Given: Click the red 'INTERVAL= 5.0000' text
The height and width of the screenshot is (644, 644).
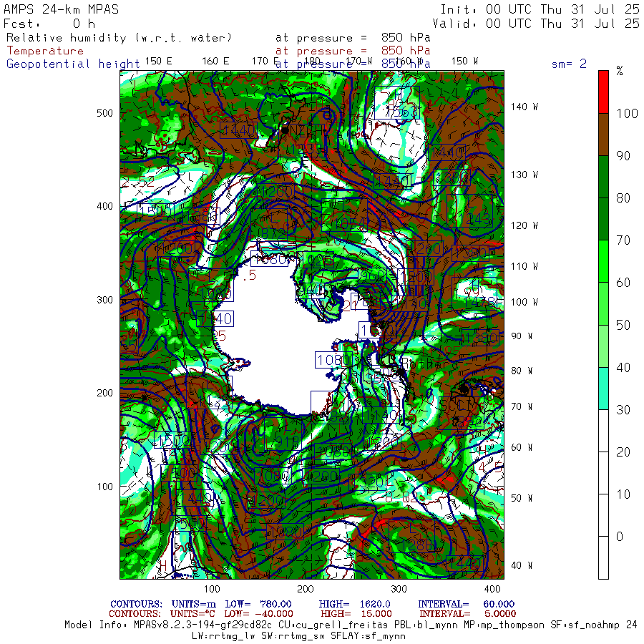Looking at the screenshot, I should pos(467,614).
